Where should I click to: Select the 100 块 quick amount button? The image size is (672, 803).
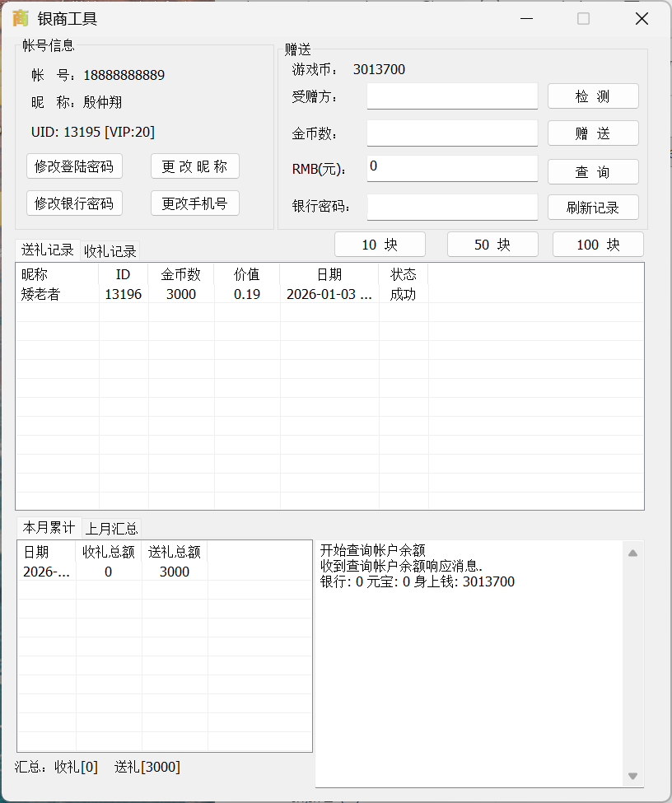[x=598, y=245]
